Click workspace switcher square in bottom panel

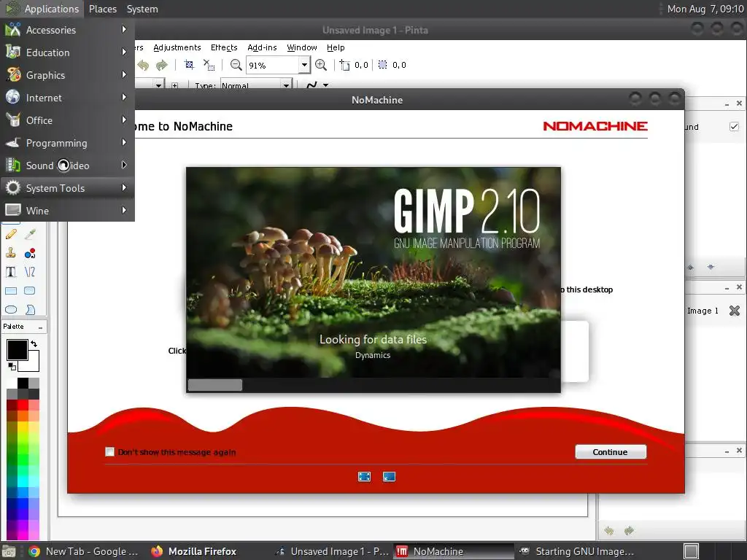[x=691, y=551]
